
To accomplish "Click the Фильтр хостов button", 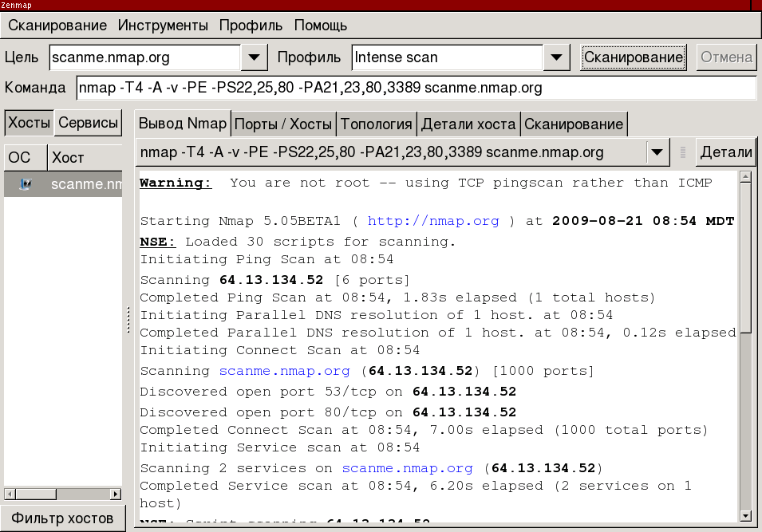I will coord(63,518).
